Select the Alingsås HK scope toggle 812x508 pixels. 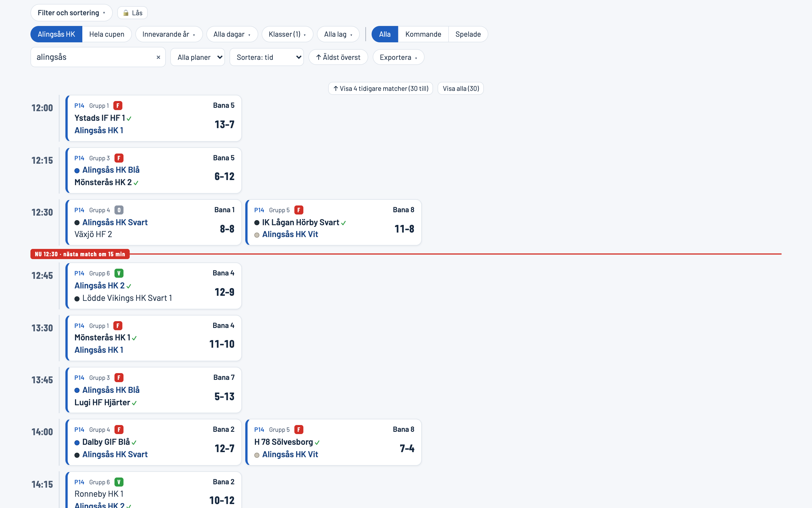coord(56,34)
